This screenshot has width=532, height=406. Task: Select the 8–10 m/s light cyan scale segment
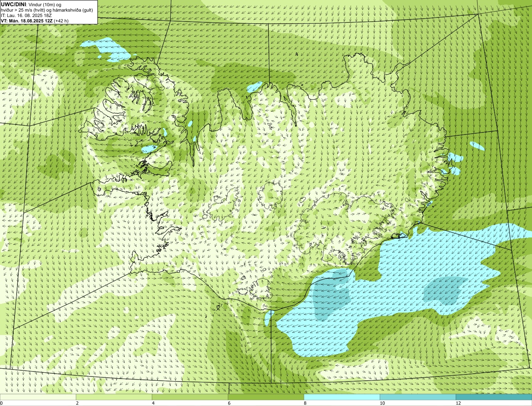(x=342, y=397)
